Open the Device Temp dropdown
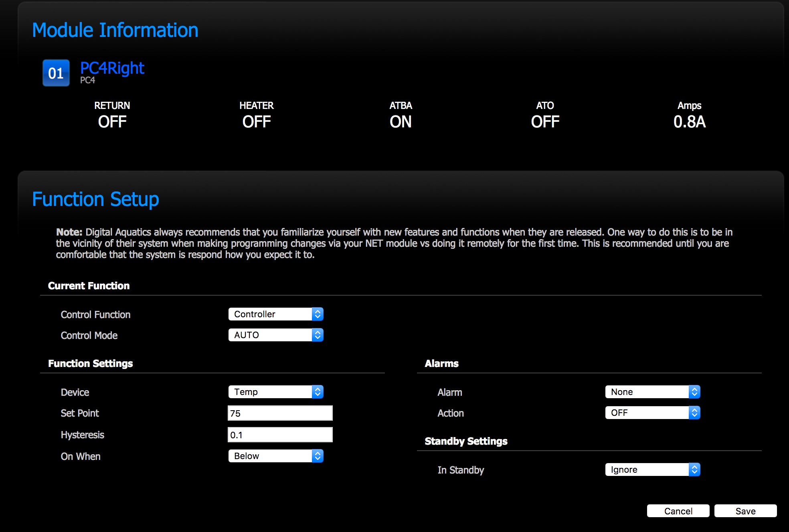This screenshot has width=789, height=532. pyautogui.click(x=275, y=392)
